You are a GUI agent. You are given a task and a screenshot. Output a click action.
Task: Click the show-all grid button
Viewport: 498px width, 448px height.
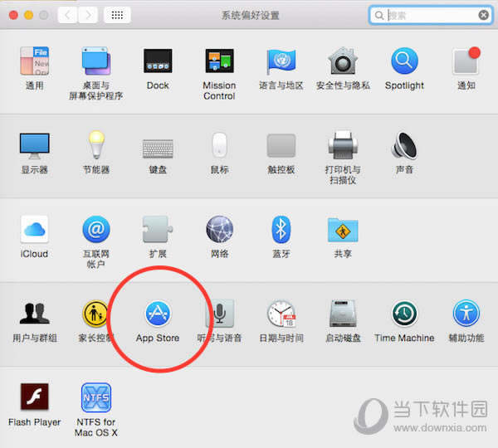click(x=117, y=15)
